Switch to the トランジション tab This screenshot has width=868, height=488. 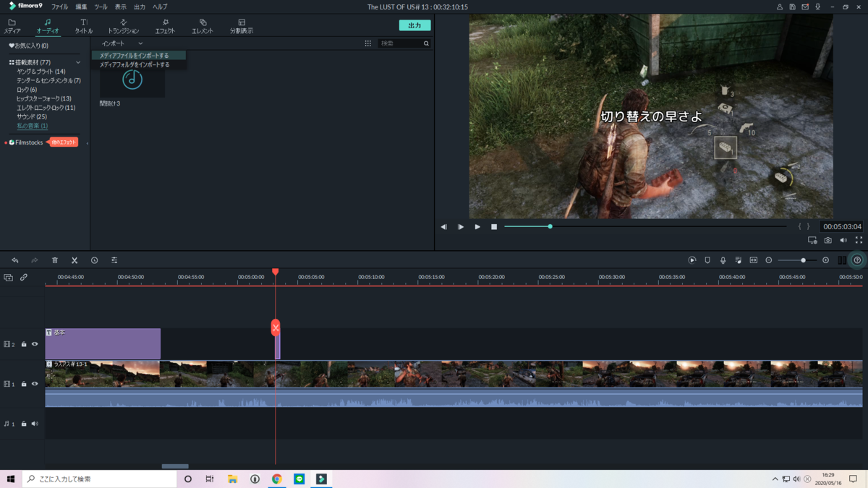tap(123, 27)
